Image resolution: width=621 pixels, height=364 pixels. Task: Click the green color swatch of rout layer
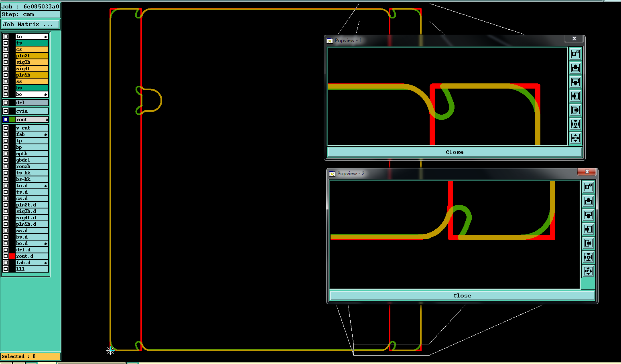(12, 119)
